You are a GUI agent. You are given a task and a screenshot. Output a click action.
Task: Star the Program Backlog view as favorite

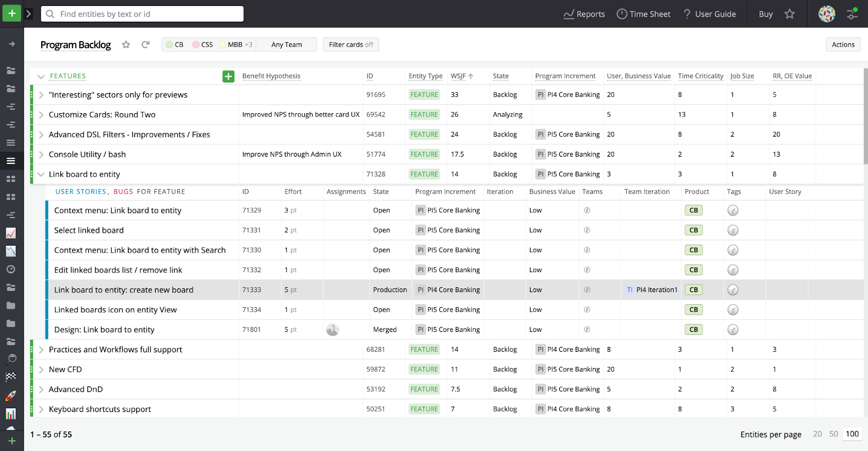[x=126, y=45]
